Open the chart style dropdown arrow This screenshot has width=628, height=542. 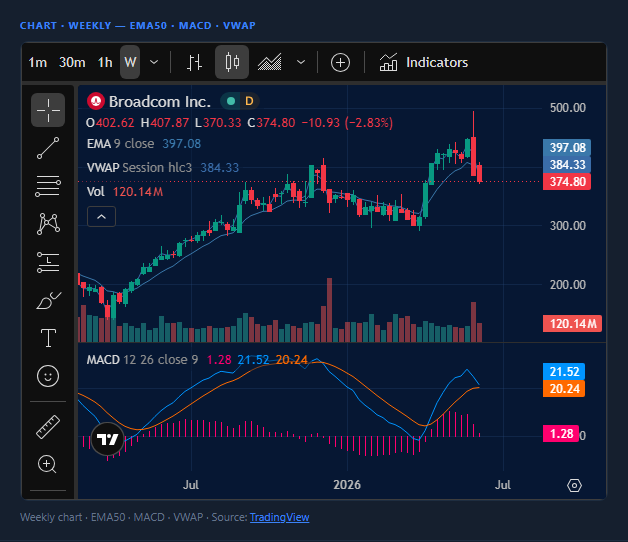click(301, 62)
